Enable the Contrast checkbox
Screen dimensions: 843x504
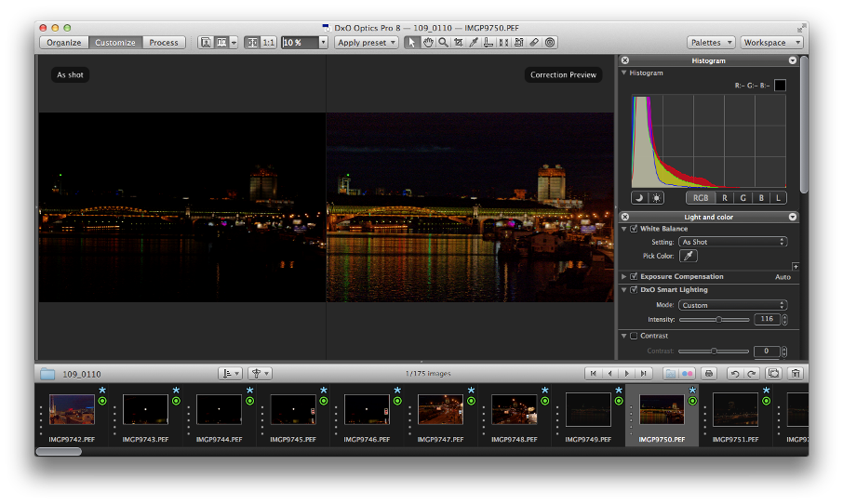tap(634, 336)
